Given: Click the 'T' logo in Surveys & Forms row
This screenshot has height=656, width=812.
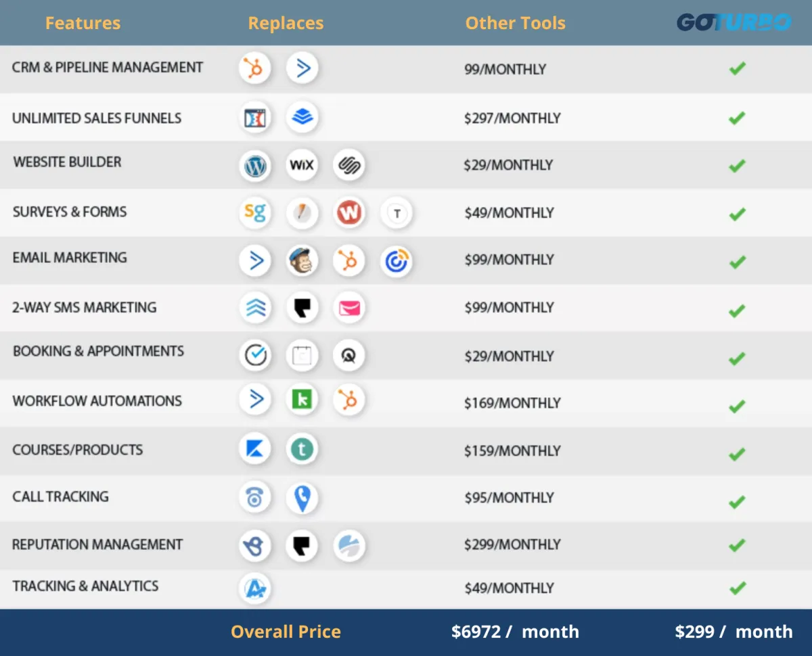Looking at the screenshot, I should 397,213.
